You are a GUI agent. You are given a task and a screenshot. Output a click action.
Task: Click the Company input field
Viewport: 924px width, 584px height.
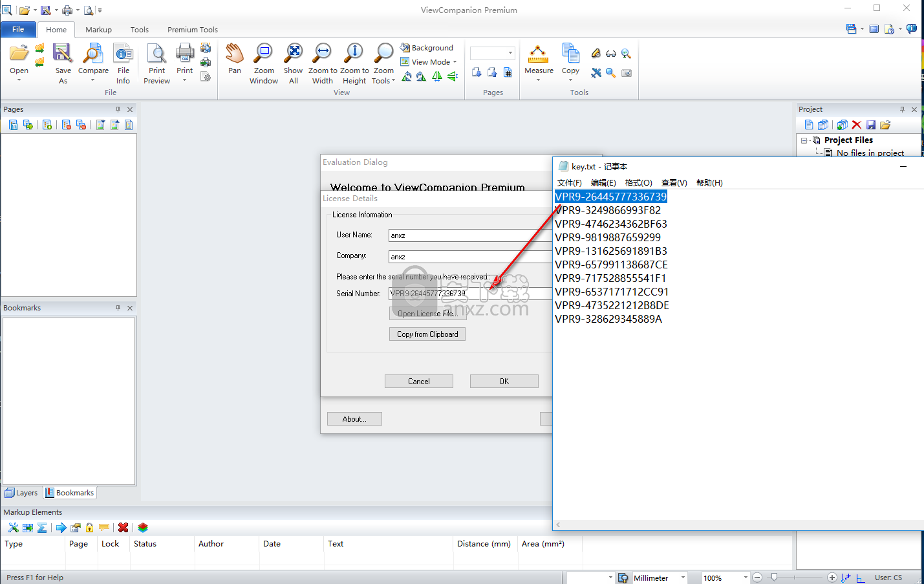coord(470,257)
